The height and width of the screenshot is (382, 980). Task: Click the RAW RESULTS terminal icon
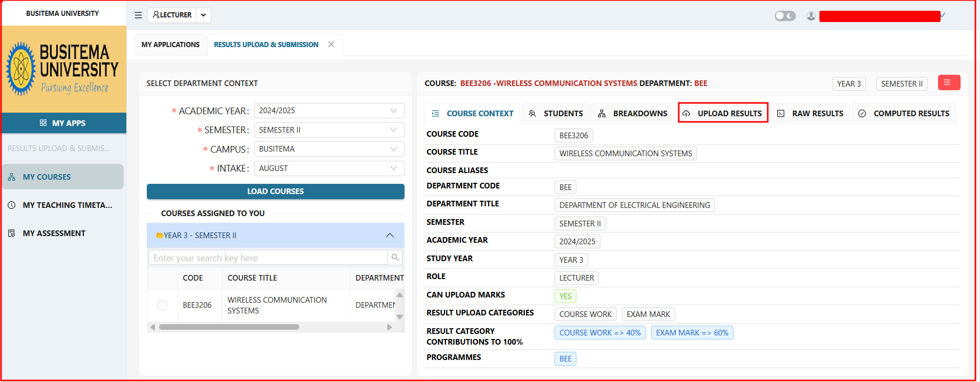click(781, 113)
